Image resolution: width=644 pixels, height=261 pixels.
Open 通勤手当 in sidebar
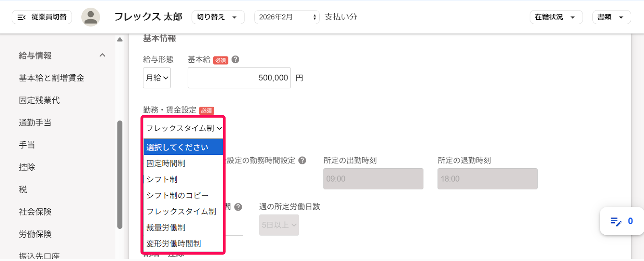point(35,123)
